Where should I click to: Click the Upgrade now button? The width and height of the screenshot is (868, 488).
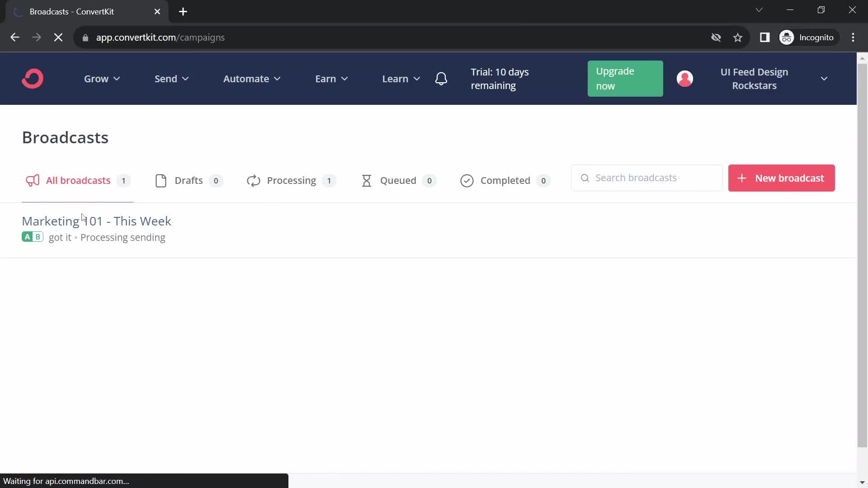[x=625, y=79]
